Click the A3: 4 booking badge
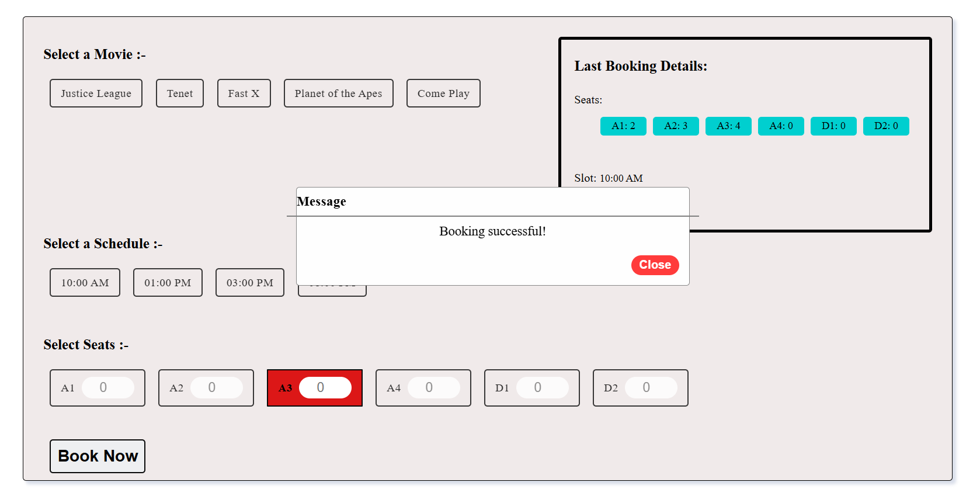 coord(728,126)
